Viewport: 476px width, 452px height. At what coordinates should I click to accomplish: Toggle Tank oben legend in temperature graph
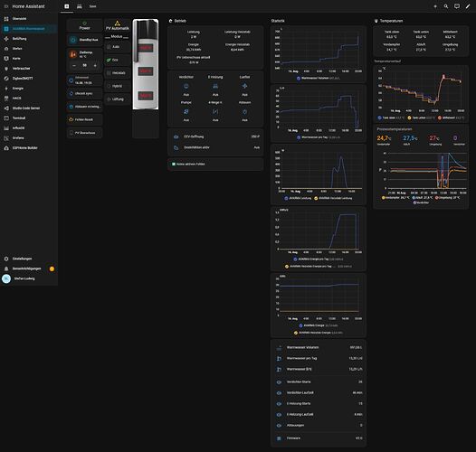391,118
